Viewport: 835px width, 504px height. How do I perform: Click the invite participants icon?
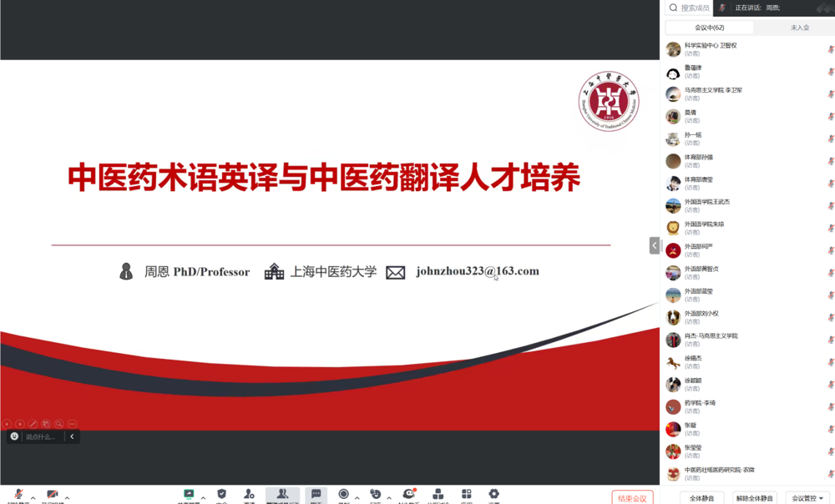point(249,495)
